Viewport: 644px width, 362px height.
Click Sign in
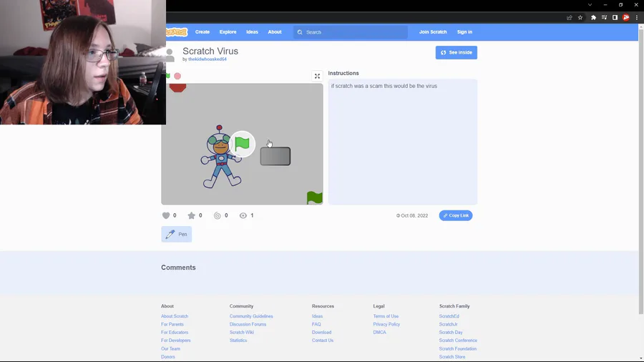pyautogui.click(x=464, y=32)
